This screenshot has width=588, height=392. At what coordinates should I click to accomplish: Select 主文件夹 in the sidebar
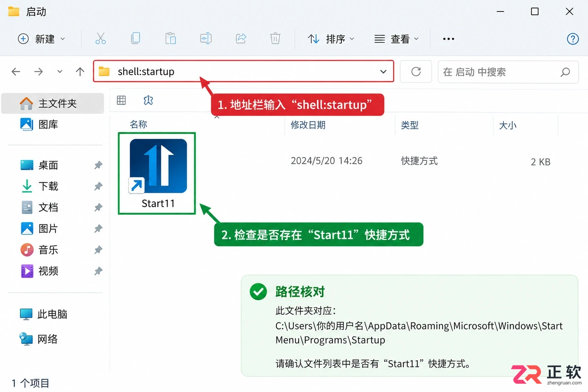(x=53, y=103)
